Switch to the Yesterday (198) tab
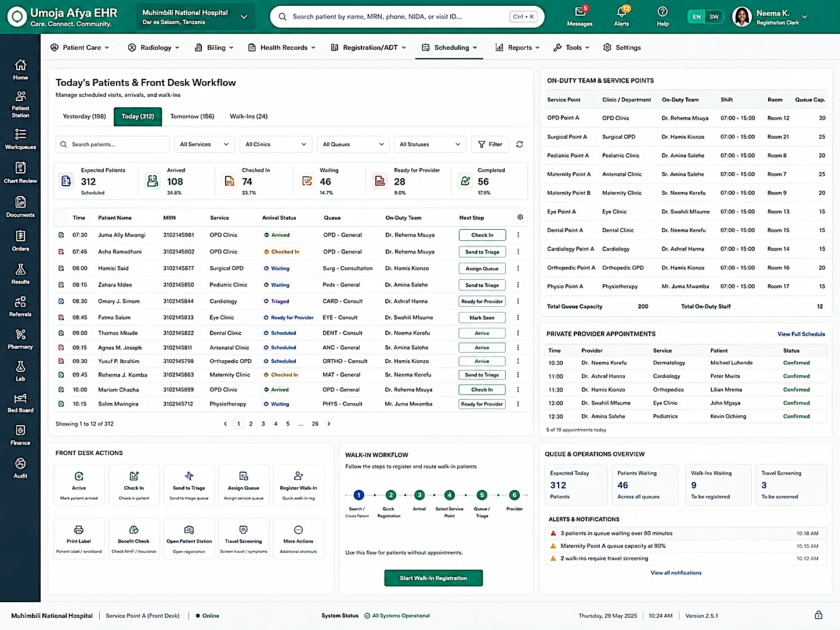This screenshot has height=630, width=840. (x=84, y=117)
